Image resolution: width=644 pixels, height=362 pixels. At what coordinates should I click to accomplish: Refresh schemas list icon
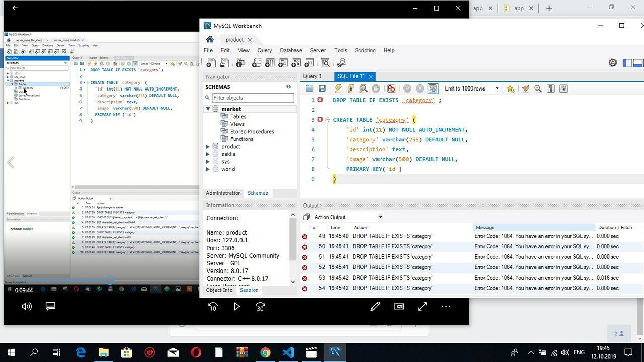coord(289,87)
